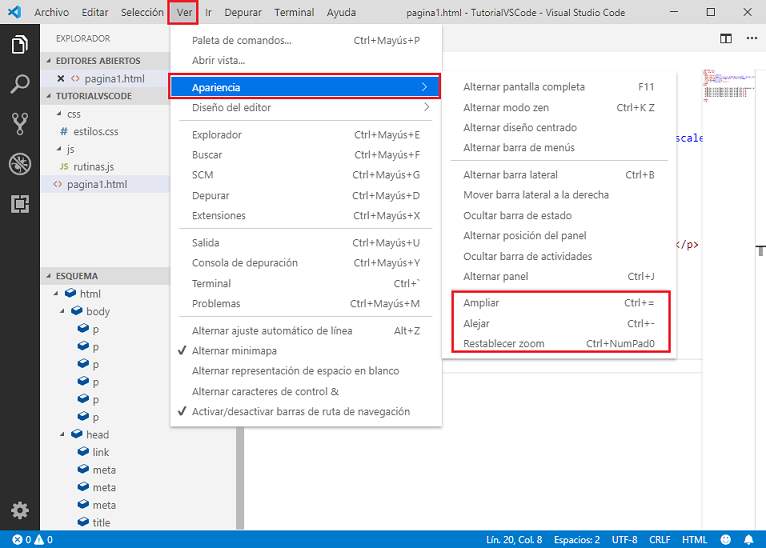The height and width of the screenshot is (548, 766).
Task: Toggle Alternar ajuste automático de línea
Action: click(x=306, y=331)
